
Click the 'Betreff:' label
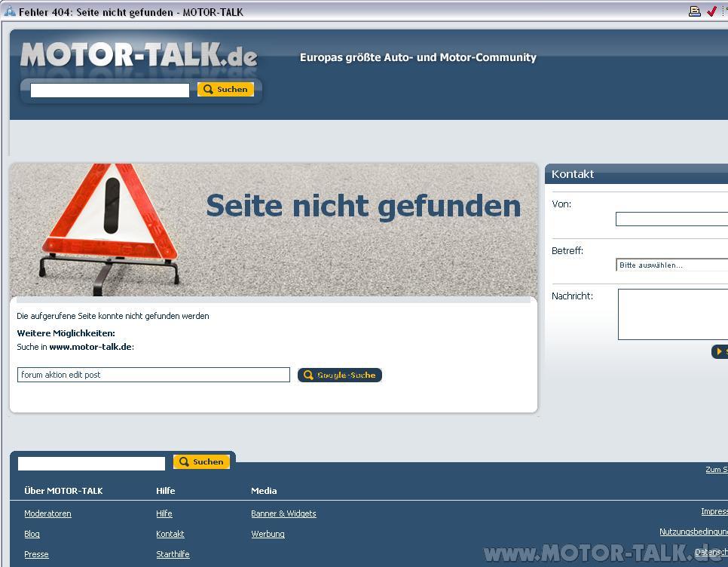coord(567,251)
